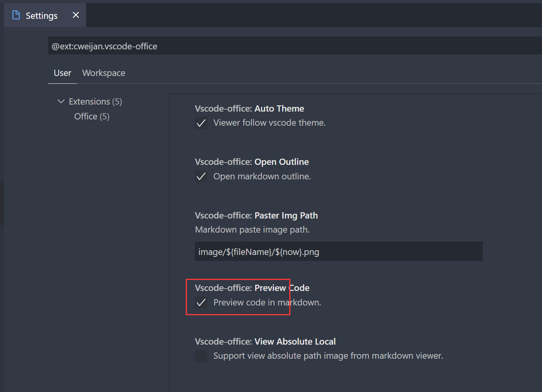Click the Markdown paste image path description
The width and height of the screenshot is (542, 392).
pos(252,229)
